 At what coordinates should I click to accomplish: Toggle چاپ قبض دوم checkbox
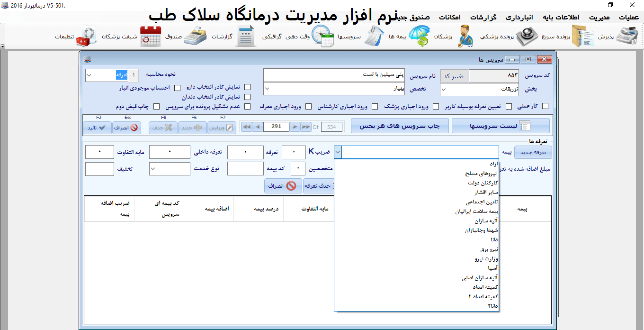(x=156, y=106)
